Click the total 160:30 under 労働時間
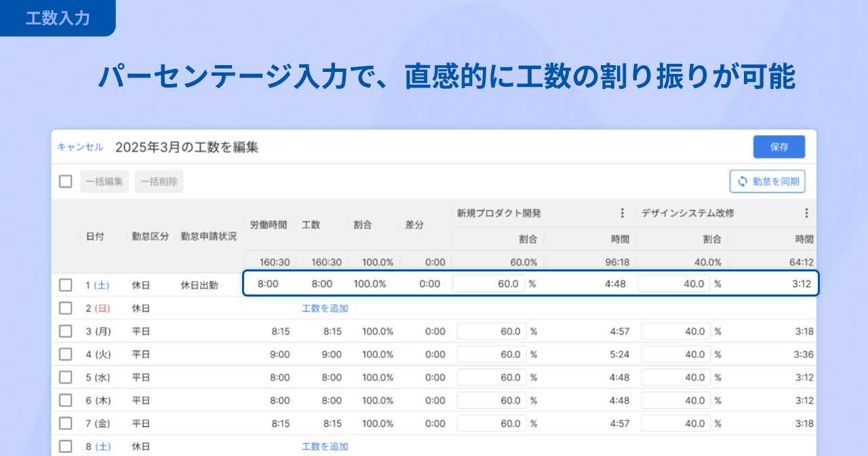The image size is (868, 456). (x=274, y=262)
